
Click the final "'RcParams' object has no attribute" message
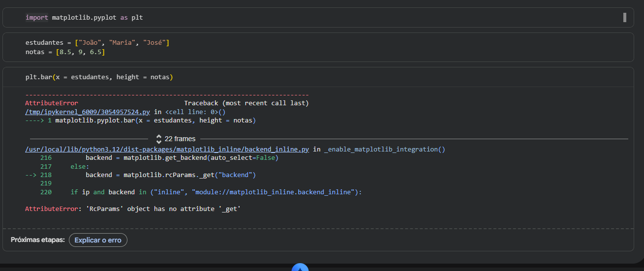[x=163, y=209]
